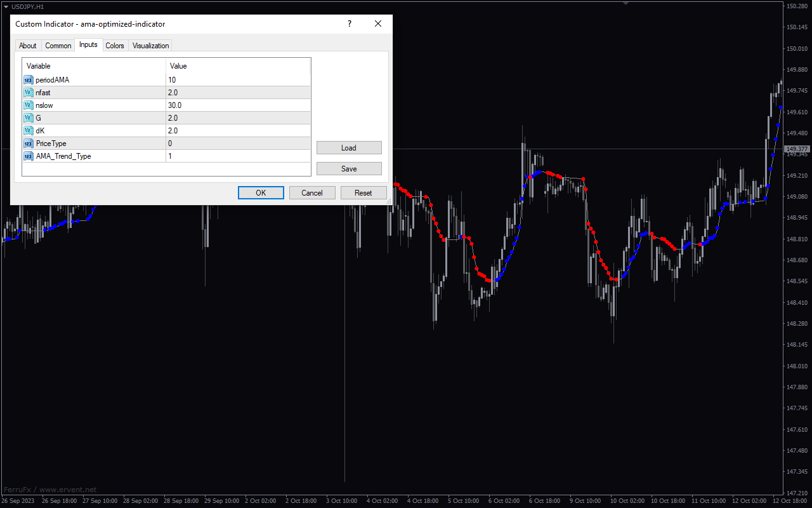Screen dimensions: 812x508
Task: Click the current price label 149.377
Action: (797, 149)
